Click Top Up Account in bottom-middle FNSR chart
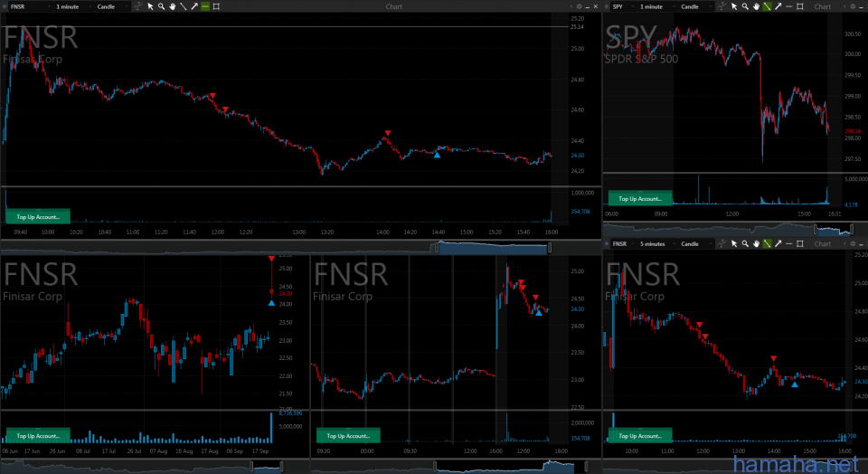Viewport: 868px width, 474px height. [348, 436]
